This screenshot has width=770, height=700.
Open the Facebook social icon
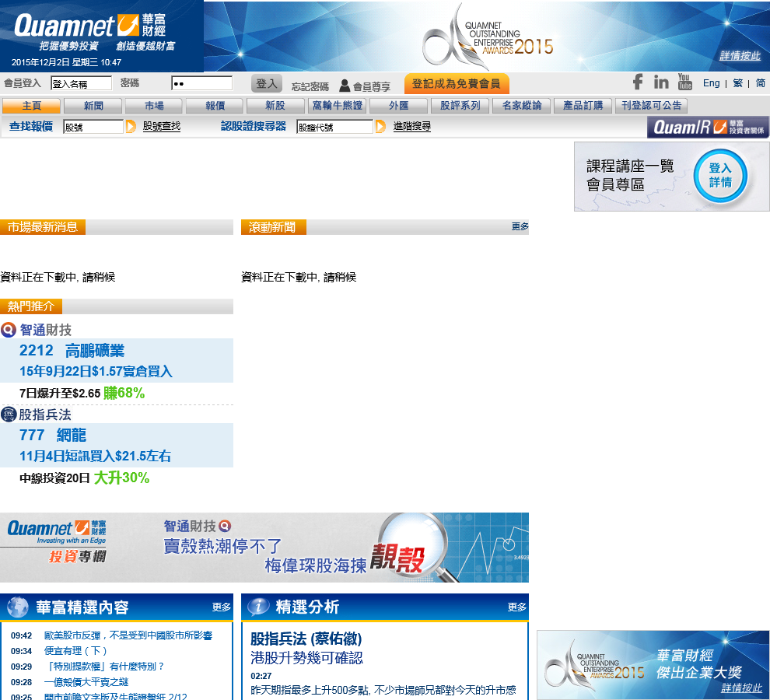638,82
